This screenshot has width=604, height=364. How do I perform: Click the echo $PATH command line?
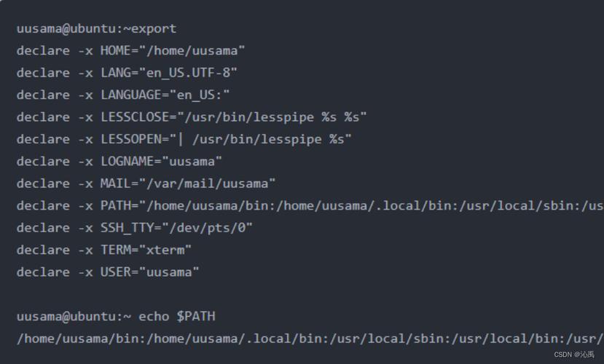[116, 317]
